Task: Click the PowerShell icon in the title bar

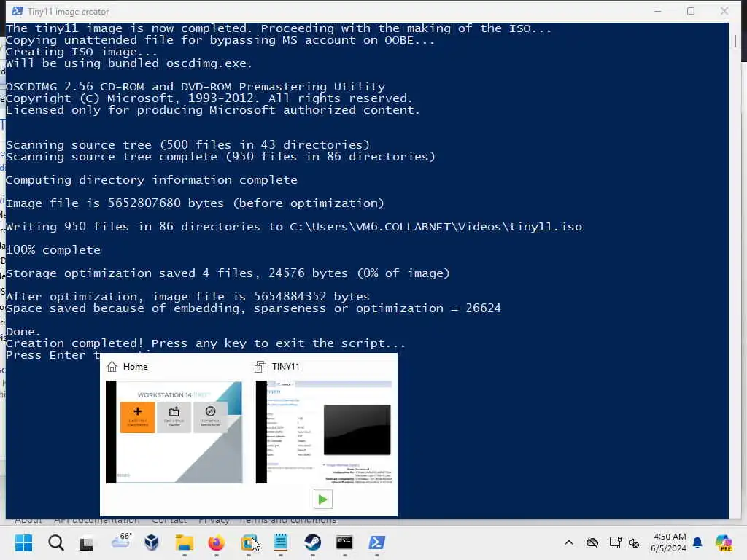Action: point(18,11)
